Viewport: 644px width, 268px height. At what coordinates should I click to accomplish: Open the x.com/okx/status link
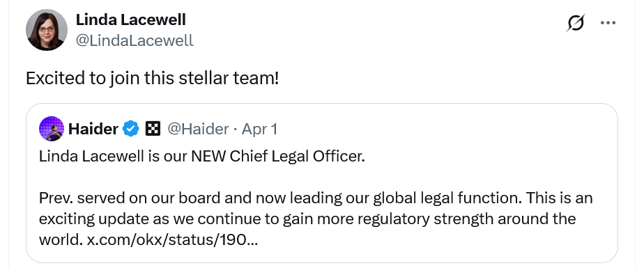pyautogui.click(x=173, y=239)
